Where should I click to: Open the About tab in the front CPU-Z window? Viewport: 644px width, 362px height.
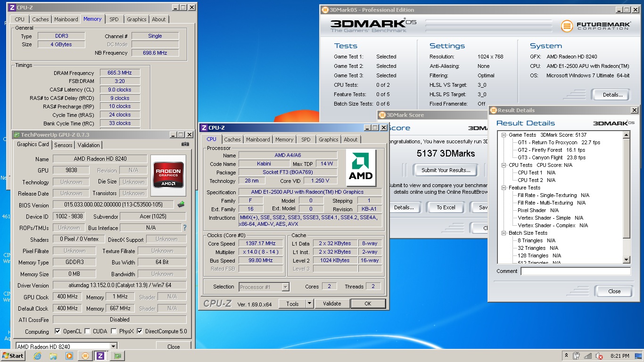click(x=351, y=140)
